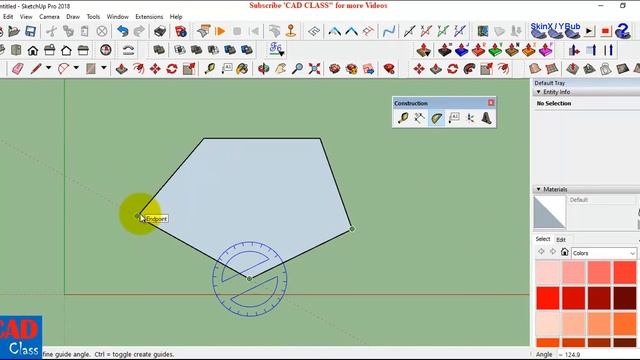Switch to the Select tab in Materials
The image size is (640, 360).
pyautogui.click(x=543, y=239)
